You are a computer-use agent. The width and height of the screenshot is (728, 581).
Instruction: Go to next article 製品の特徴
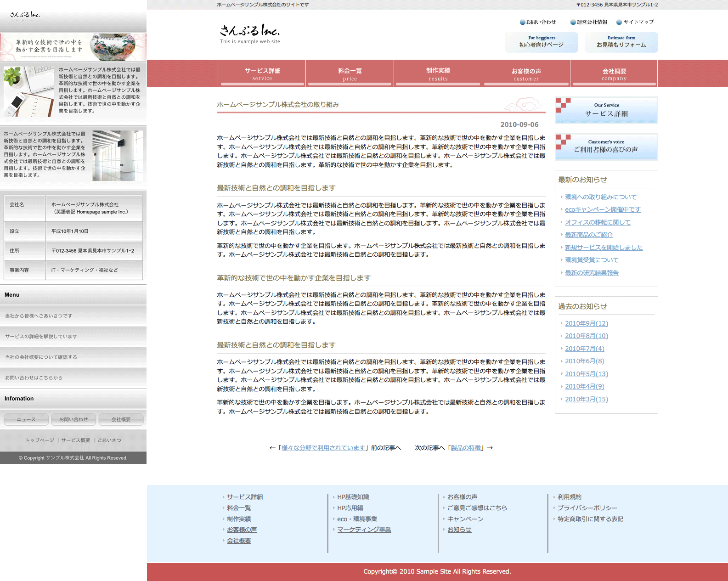coord(466,448)
